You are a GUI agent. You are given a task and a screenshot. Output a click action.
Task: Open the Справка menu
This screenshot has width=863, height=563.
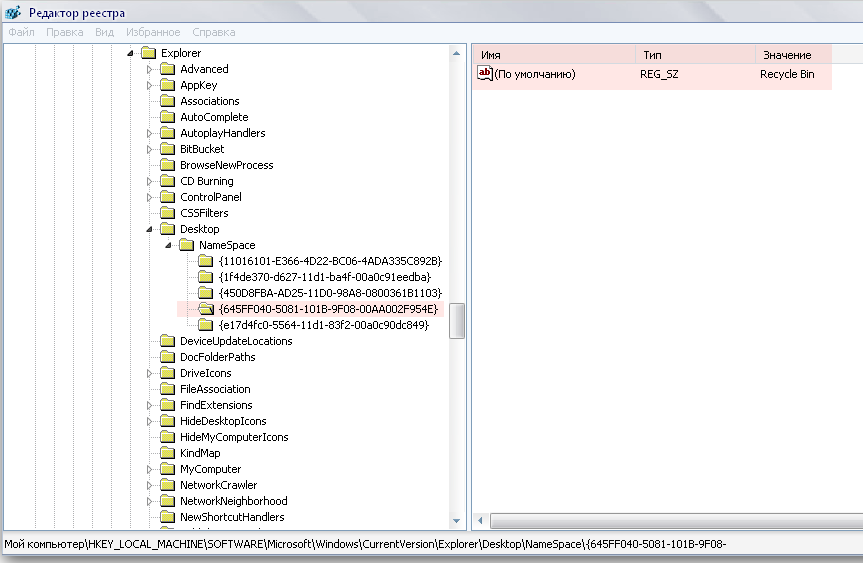[214, 32]
